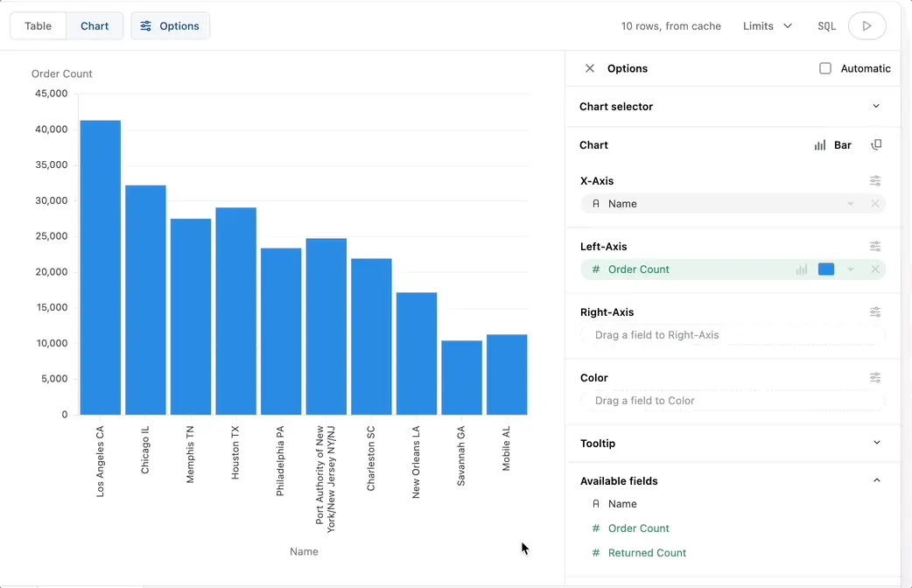Open Right-Axis settings via its sliders icon
Viewport: 912px width, 588px height.
point(874,311)
